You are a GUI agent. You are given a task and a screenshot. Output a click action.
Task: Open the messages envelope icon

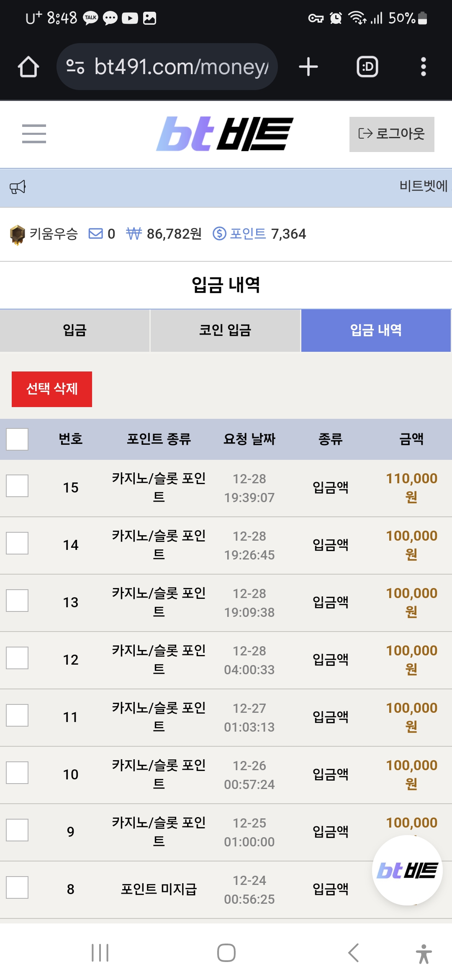click(96, 233)
